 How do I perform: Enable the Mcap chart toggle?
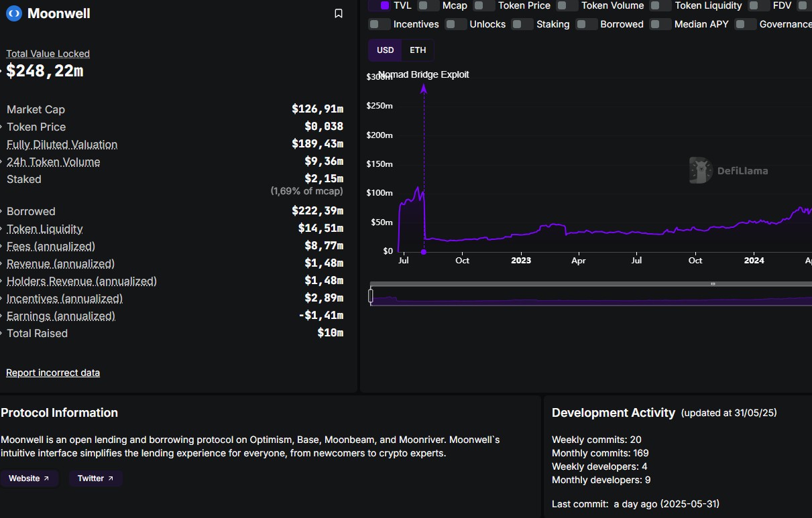point(428,5)
